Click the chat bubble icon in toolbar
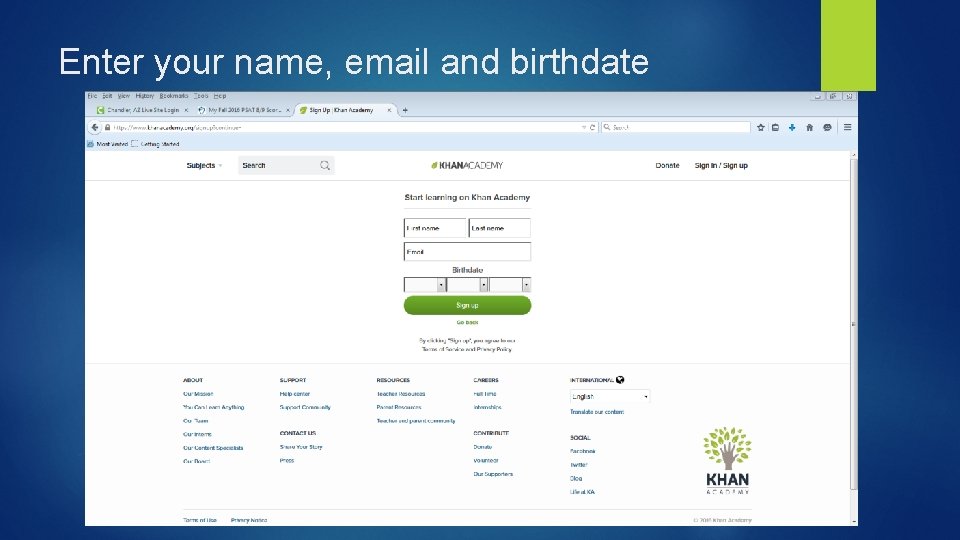The image size is (960, 540). click(x=827, y=127)
